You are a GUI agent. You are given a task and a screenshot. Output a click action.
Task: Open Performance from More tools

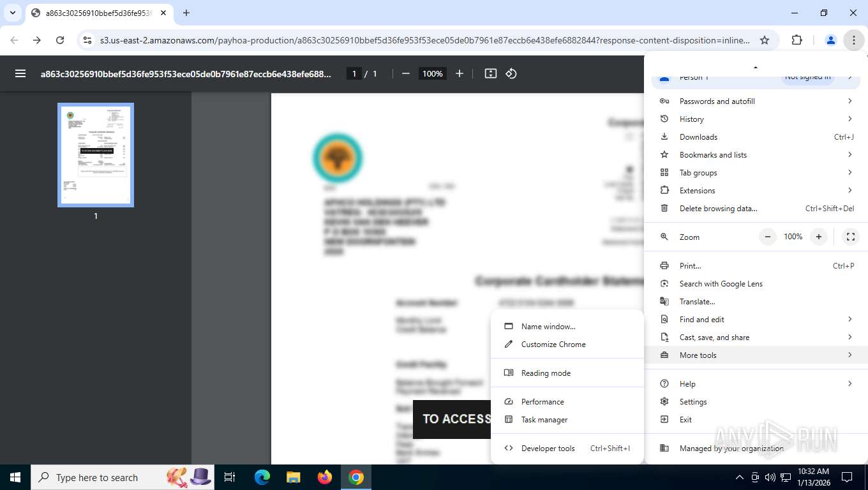567,402
